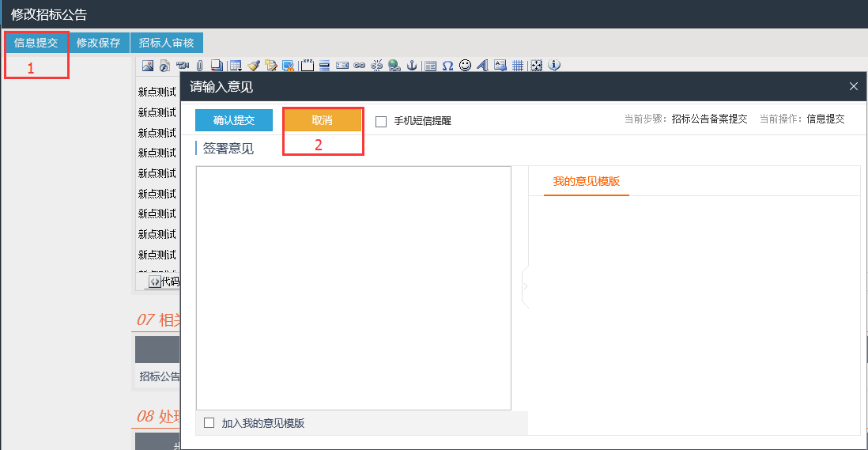Click the chain insert link icon
This screenshot has width=868, height=450.
tap(360, 66)
